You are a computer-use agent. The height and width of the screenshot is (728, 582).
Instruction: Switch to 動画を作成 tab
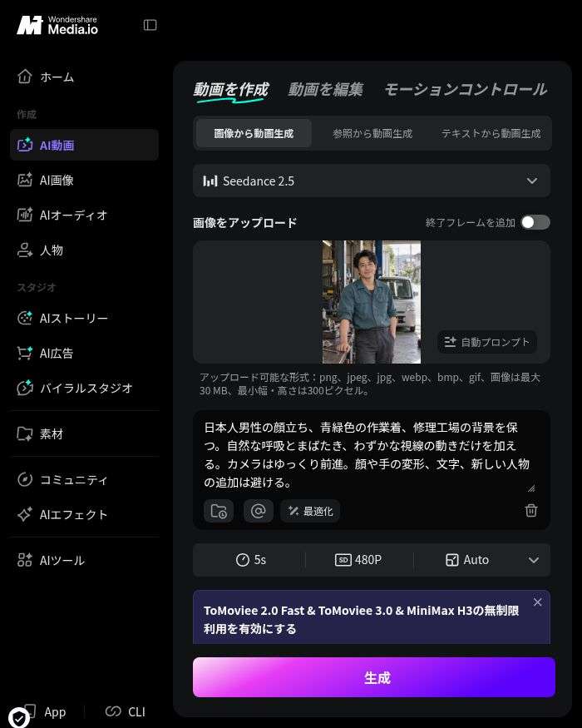pyautogui.click(x=230, y=89)
